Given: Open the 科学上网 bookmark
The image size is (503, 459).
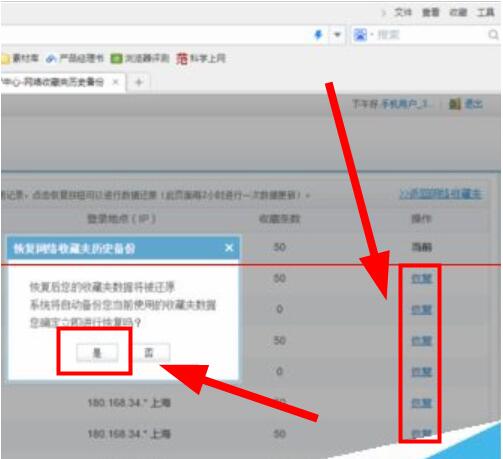Looking at the screenshot, I should (x=201, y=59).
